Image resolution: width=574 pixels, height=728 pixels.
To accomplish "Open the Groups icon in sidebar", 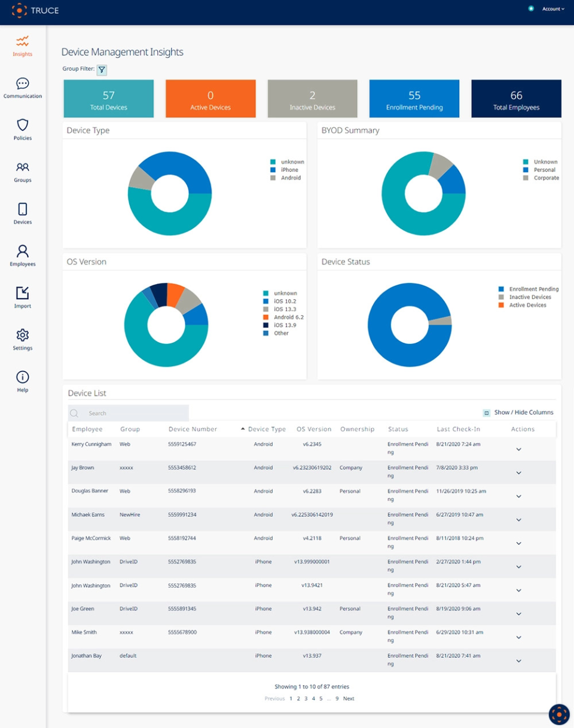I will (22, 167).
